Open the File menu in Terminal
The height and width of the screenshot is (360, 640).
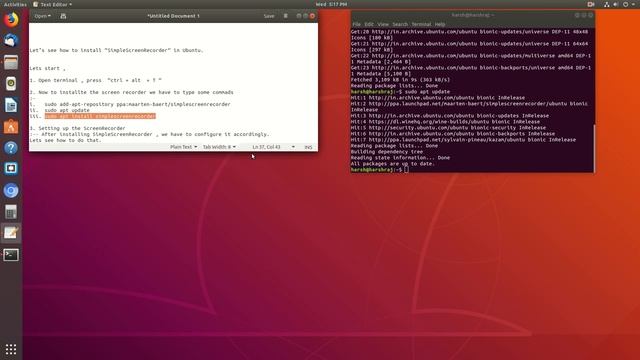(356, 24)
